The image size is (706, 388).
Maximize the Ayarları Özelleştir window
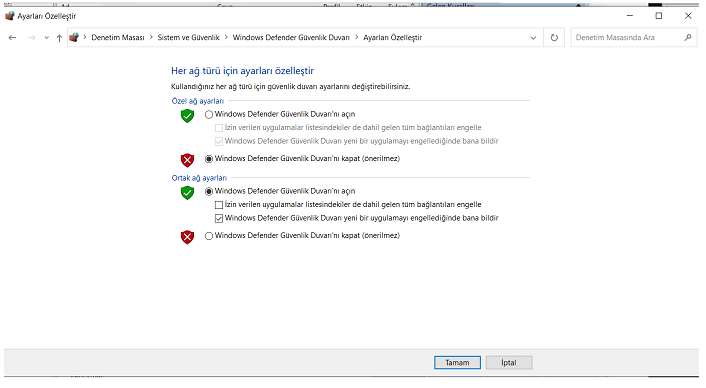(x=659, y=16)
